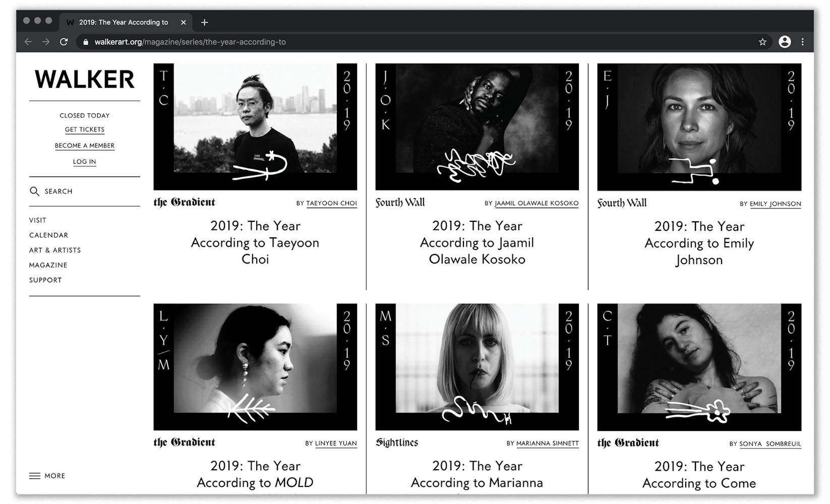Click the browser forward arrow

click(46, 42)
